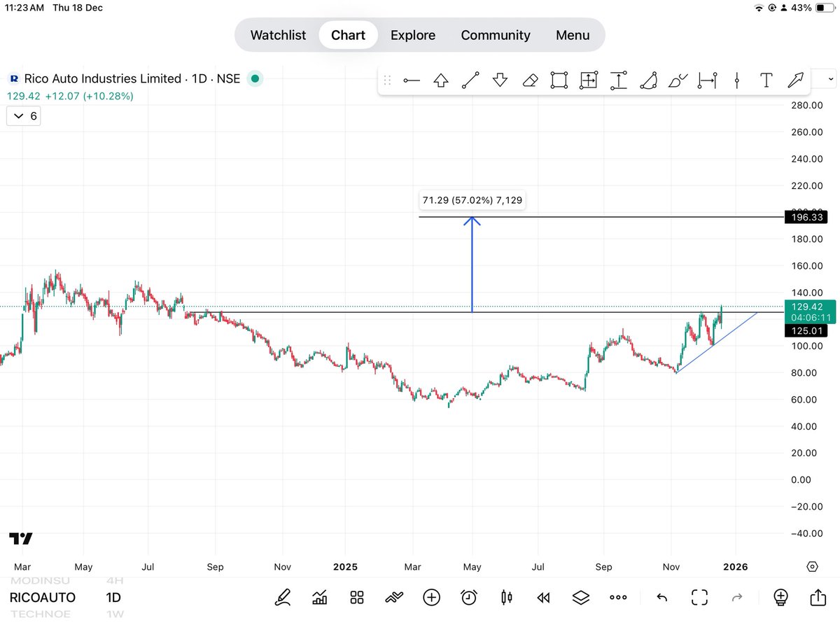
Task: Tap the 11:23 AM clock
Action: [24, 8]
